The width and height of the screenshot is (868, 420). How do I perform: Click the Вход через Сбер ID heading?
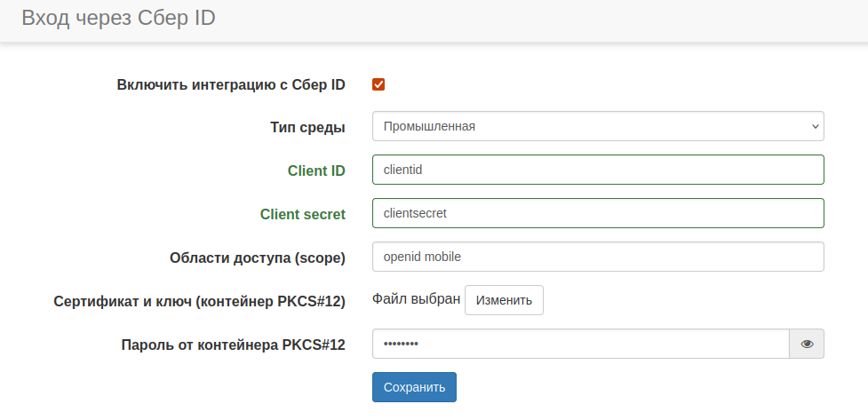tap(118, 18)
